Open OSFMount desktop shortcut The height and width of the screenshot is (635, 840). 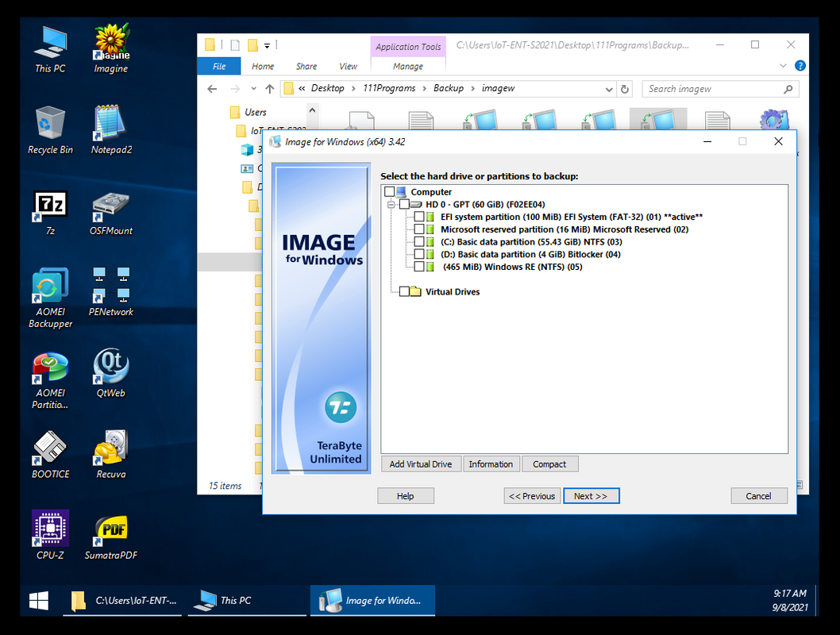click(x=111, y=213)
